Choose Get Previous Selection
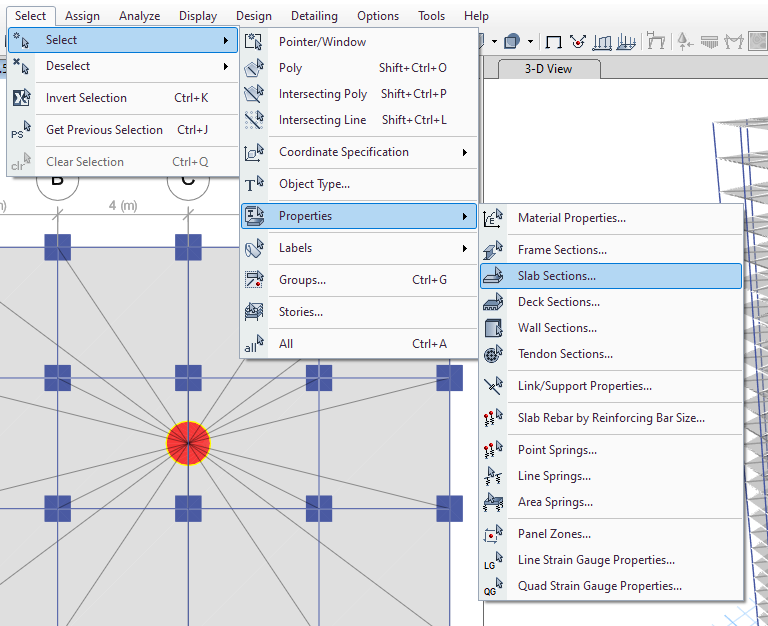Image resolution: width=768 pixels, height=626 pixels. point(104,130)
